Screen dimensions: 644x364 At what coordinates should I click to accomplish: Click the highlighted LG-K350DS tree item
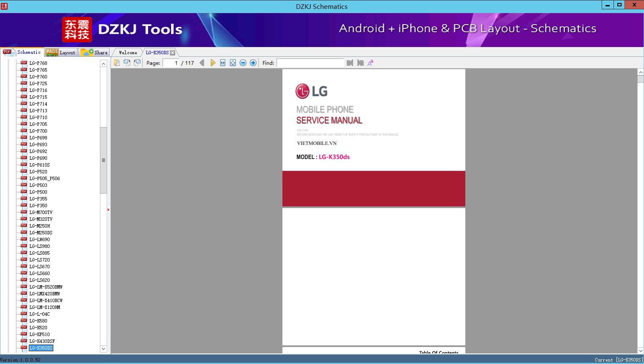coord(41,348)
